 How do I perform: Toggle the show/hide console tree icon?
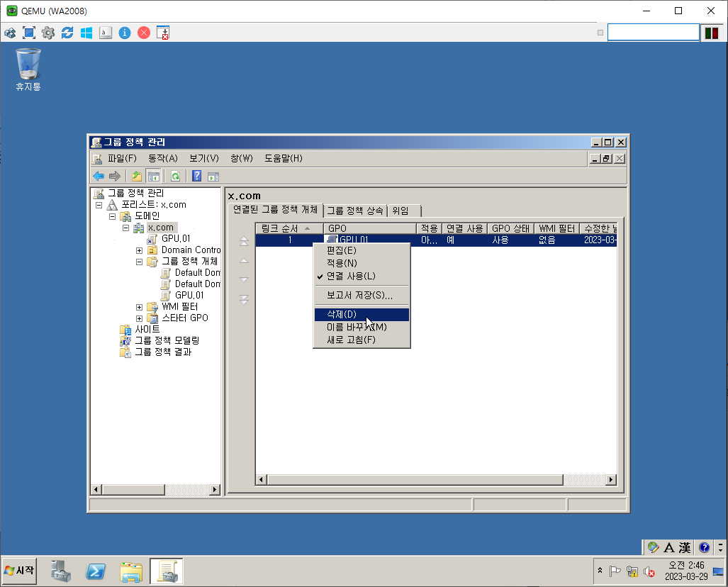pyautogui.click(x=154, y=176)
